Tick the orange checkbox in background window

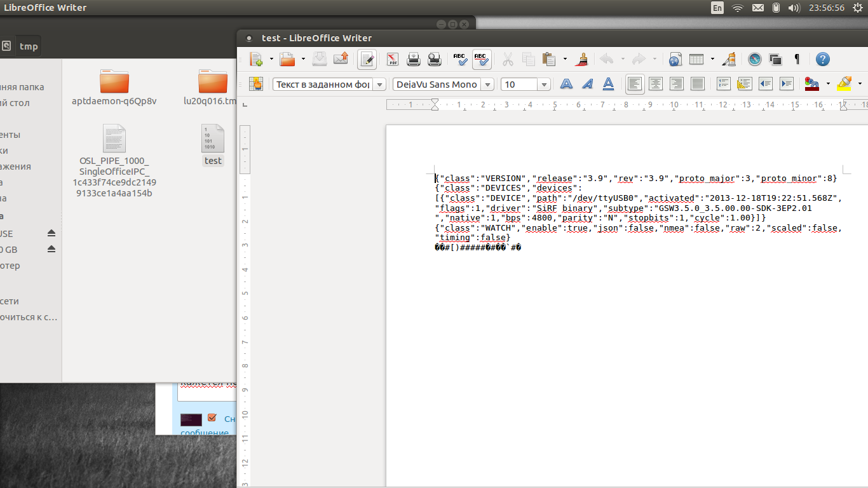click(212, 418)
